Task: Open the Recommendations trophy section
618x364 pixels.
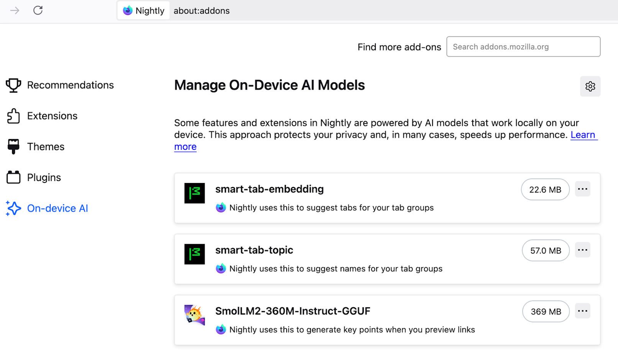Action: (13, 85)
